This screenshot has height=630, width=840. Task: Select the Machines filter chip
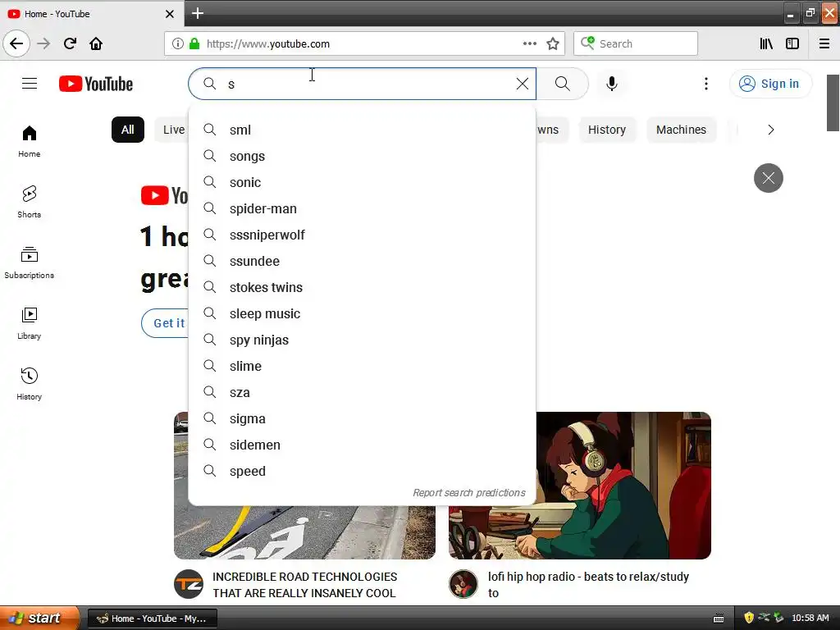coord(682,130)
